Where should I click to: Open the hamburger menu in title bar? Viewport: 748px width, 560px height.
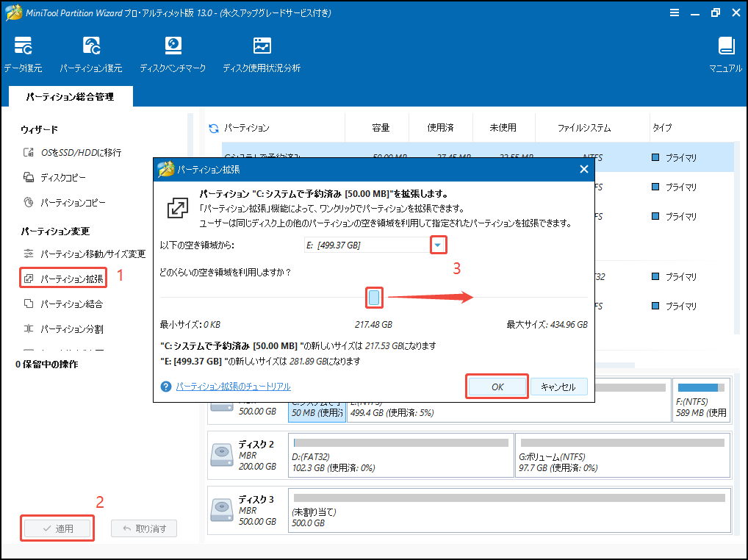click(674, 13)
